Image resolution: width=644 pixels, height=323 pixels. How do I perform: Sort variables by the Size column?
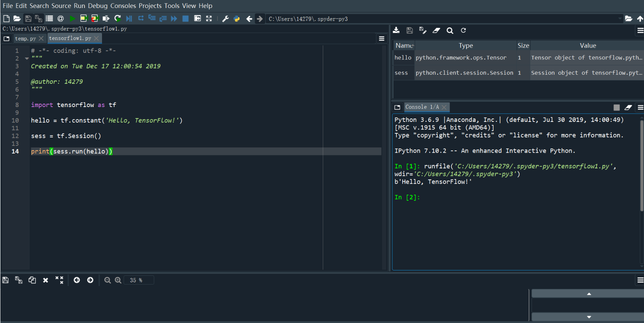click(523, 45)
